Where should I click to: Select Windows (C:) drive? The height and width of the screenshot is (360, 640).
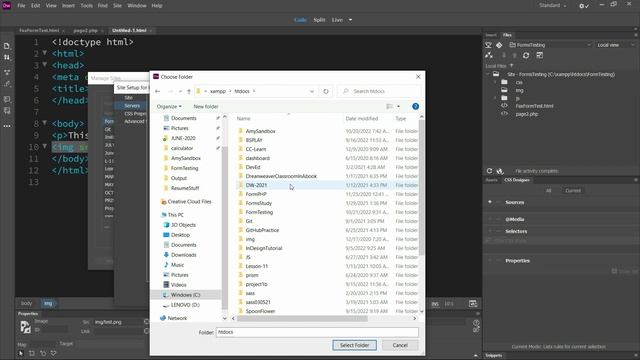pyautogui.click(x=185, y=295)
